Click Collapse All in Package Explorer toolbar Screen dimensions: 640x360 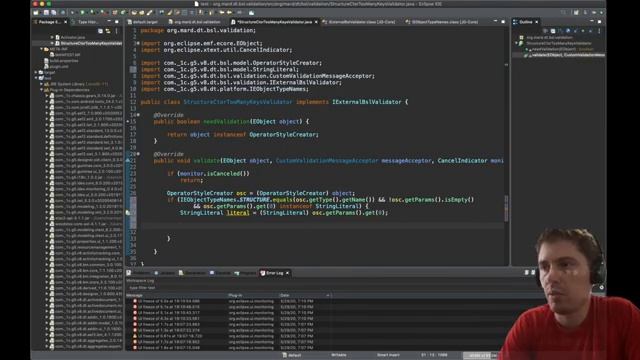(100, 31)
